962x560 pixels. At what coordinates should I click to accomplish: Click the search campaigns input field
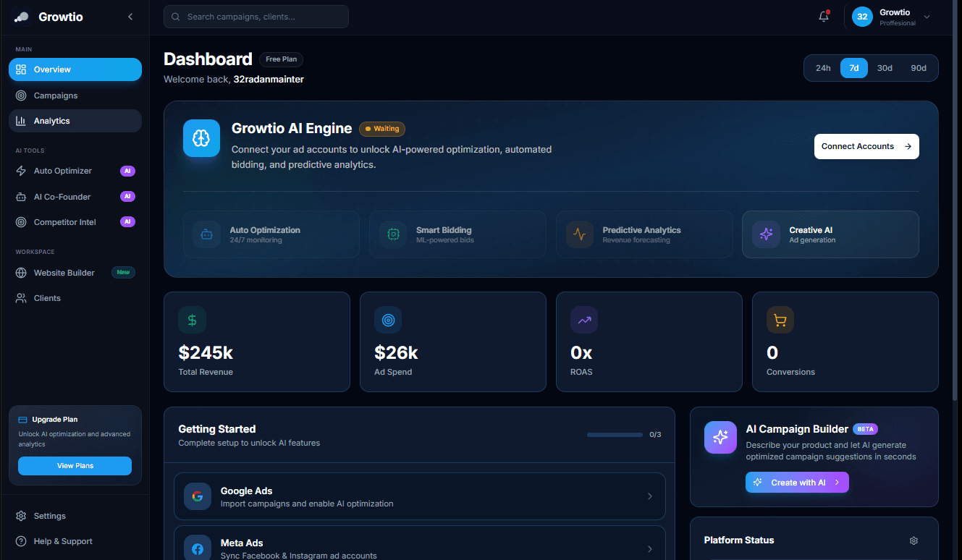(256, 16)
